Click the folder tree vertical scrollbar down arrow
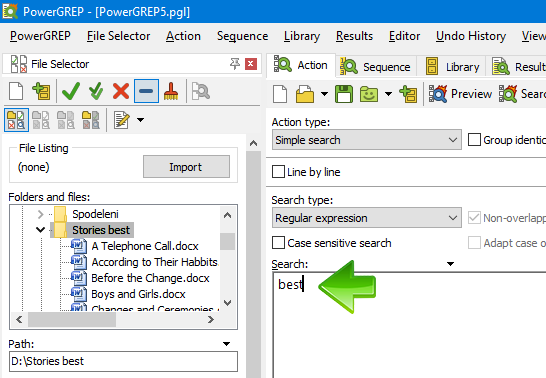Viewport: 546px width, 378px height. click(227, 302)
